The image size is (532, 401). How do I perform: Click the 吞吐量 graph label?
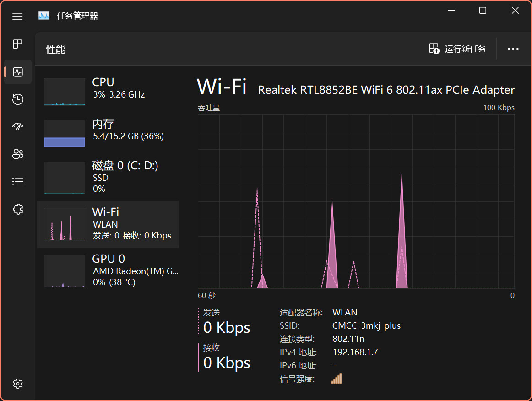209,108
